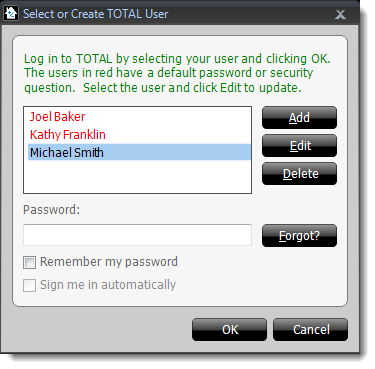Select user Joel Baker in the list
The height and width of the screenshot is (369, 375).
point(139,117)
